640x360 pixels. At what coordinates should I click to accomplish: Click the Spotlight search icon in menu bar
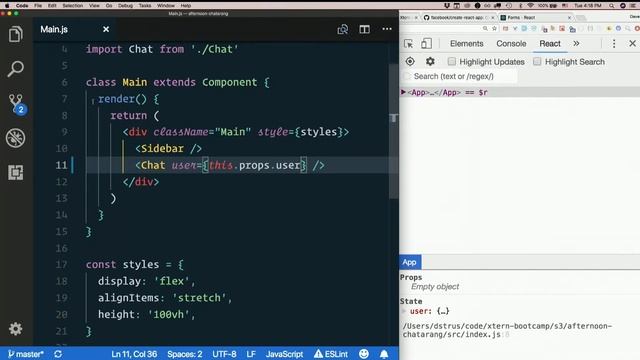click(x=611, y=6)
